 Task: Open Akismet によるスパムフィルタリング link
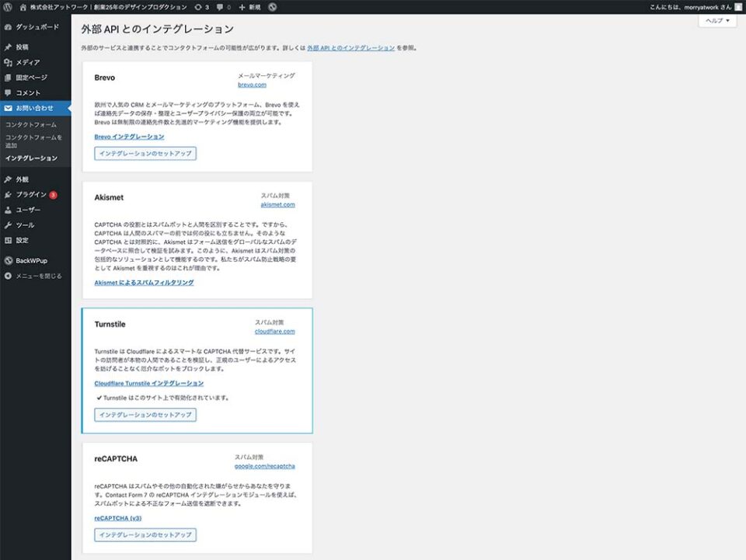pyautogui.click(x=144, y=283)
